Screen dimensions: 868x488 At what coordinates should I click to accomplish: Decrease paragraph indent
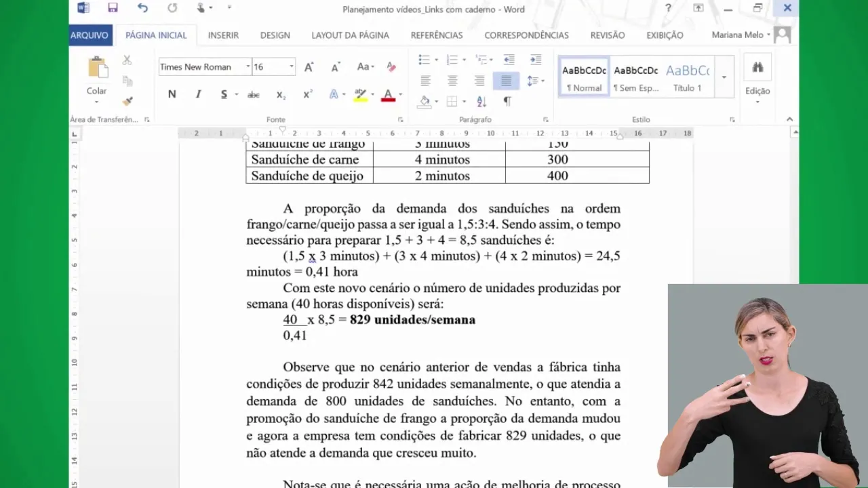[x=509, y=60]
